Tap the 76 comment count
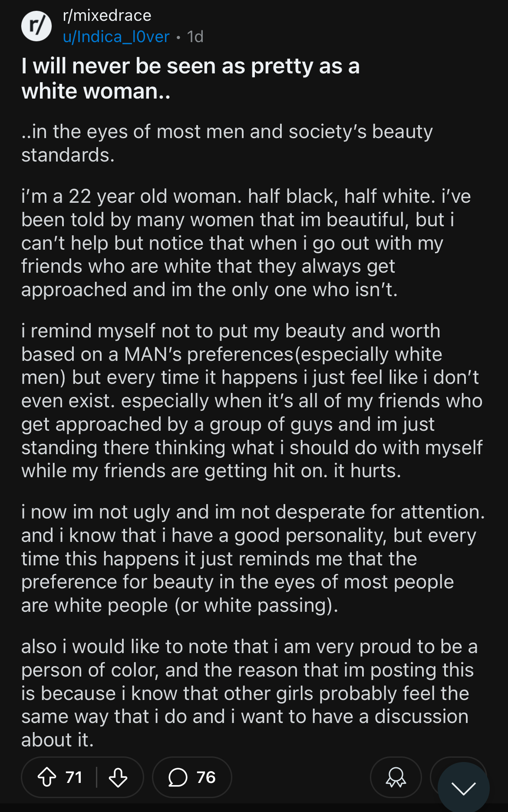508x812 pixels. tap(206, 777)
